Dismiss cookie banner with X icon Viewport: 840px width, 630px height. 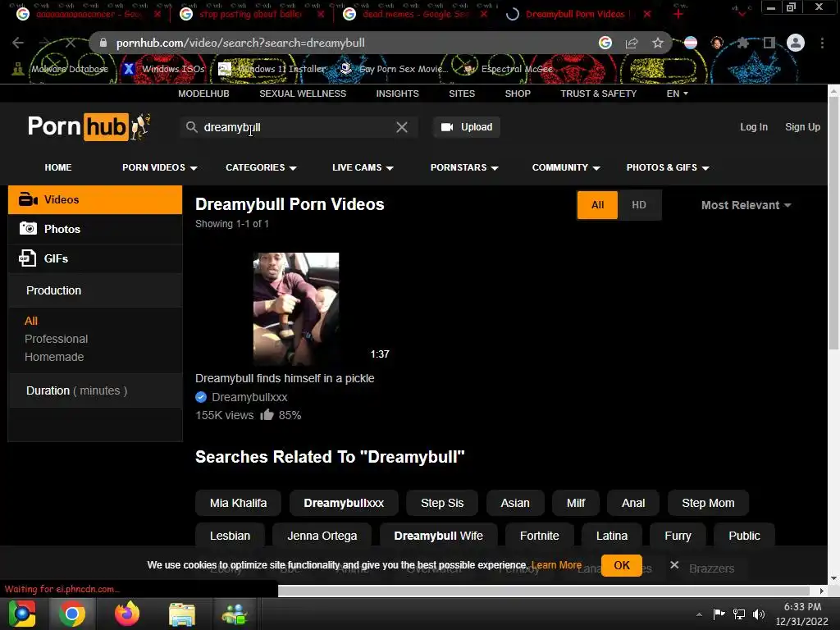(x=674, y=565)
